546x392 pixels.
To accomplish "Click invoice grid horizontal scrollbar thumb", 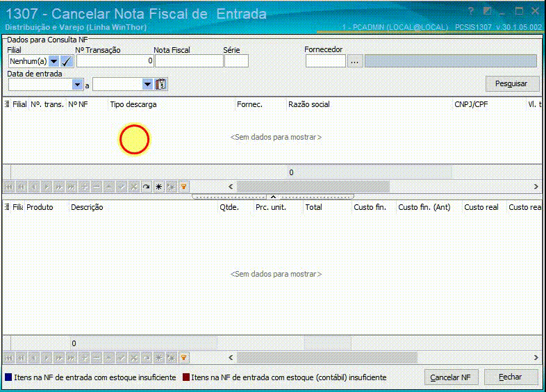I will (313, 187).
